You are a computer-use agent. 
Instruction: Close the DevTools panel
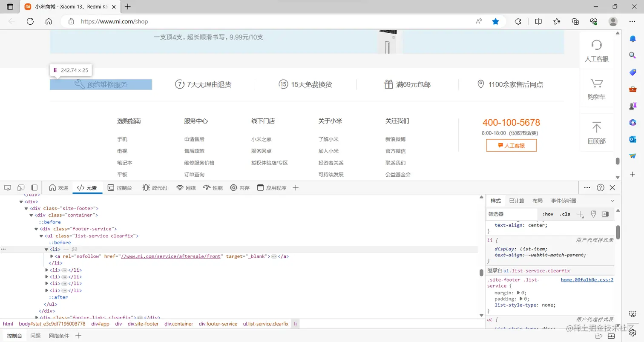click(612, 188)
